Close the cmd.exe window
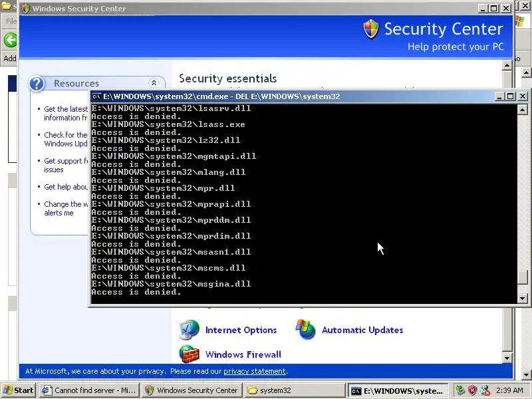The image size is (532, 399). click(x=523, y=96)
